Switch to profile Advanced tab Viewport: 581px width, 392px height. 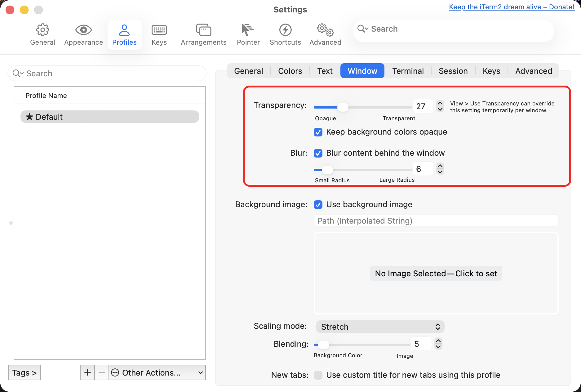point(534,71)
